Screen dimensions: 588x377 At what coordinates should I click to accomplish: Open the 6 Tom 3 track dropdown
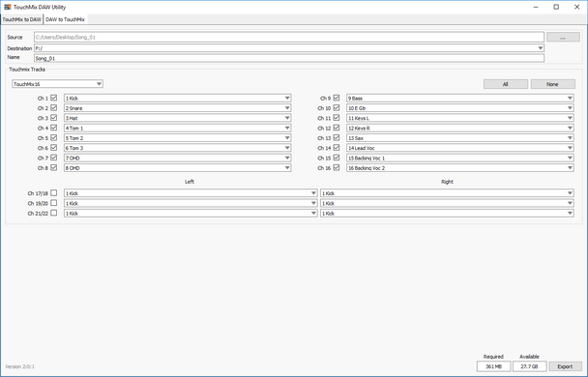click(x=177, y=148)
